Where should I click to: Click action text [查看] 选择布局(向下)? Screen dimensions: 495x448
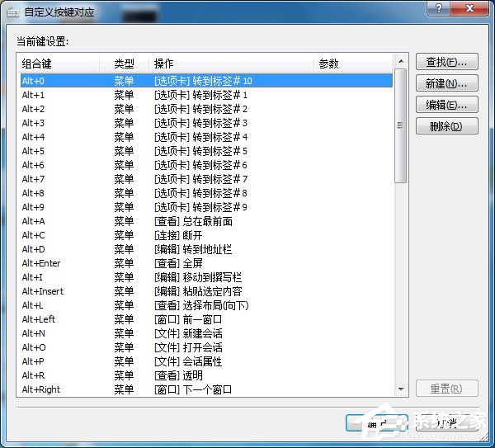pos(201,305)
